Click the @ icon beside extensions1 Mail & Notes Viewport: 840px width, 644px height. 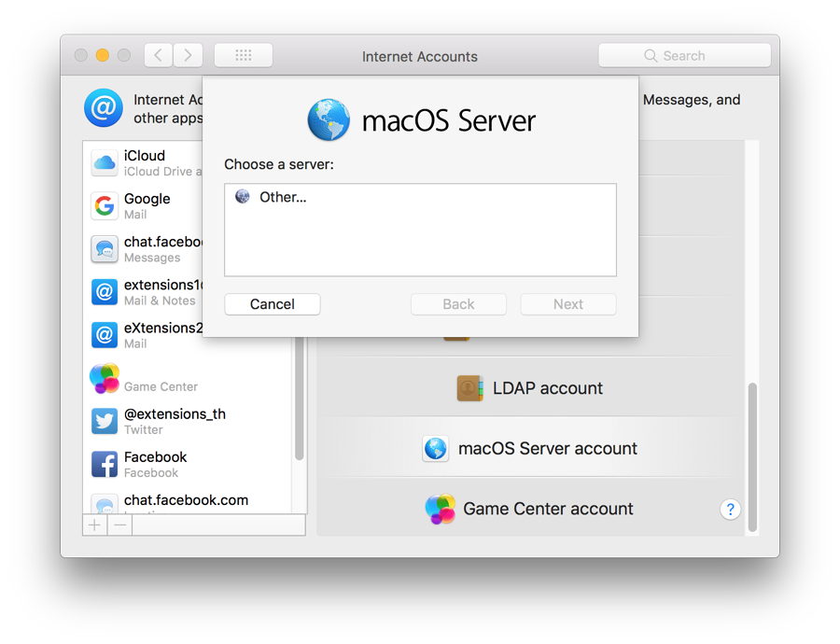(104, 291)
